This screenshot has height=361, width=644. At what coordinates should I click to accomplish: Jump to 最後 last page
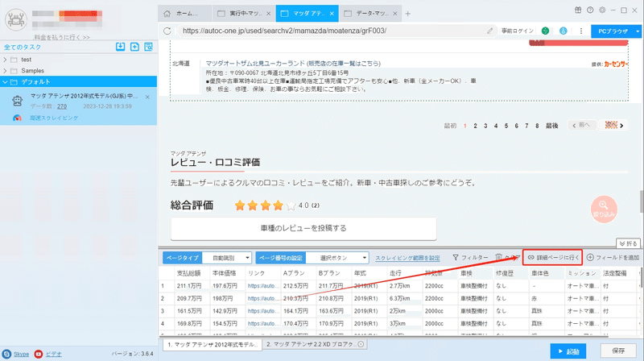(551, 126)
